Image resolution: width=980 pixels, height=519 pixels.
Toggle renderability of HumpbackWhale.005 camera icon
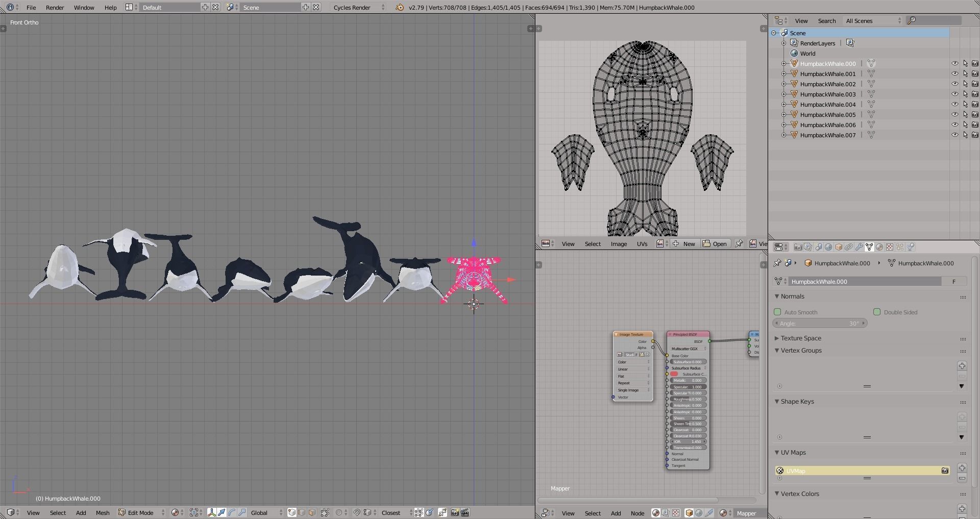(975, 115)
